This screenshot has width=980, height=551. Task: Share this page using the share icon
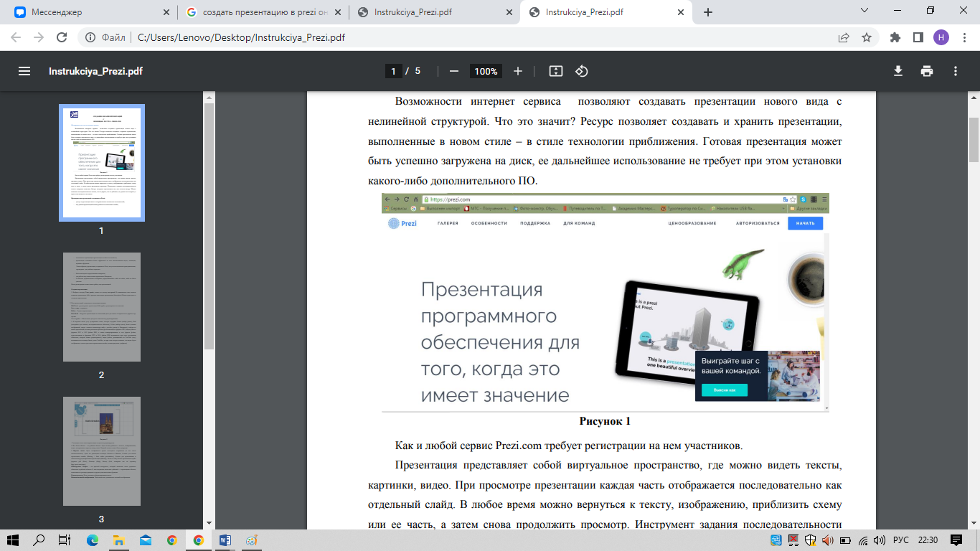[x=844, y=37]
